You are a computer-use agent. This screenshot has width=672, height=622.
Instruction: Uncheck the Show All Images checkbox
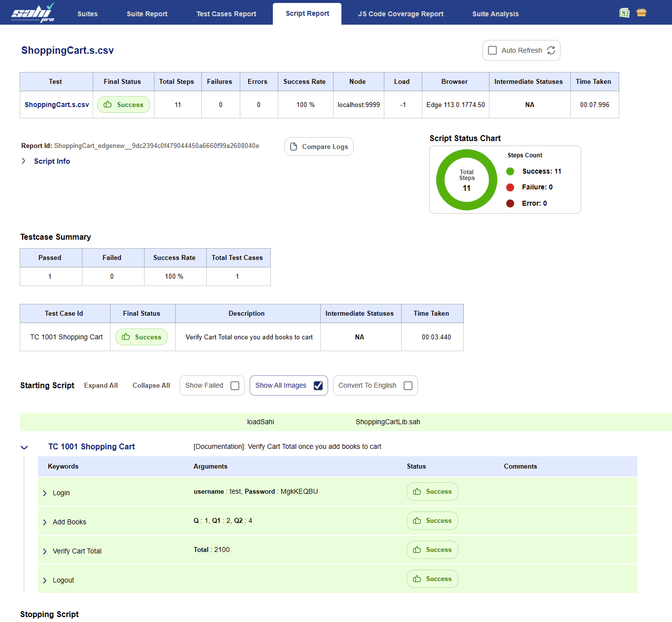pos(318,386)
